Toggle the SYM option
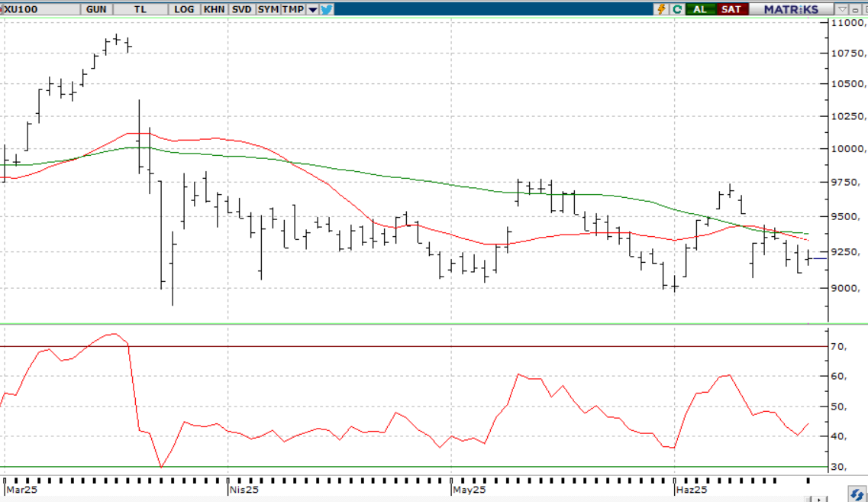Viewport: 868px width, 502px height. pyautogui.click(x=268, y=9)
